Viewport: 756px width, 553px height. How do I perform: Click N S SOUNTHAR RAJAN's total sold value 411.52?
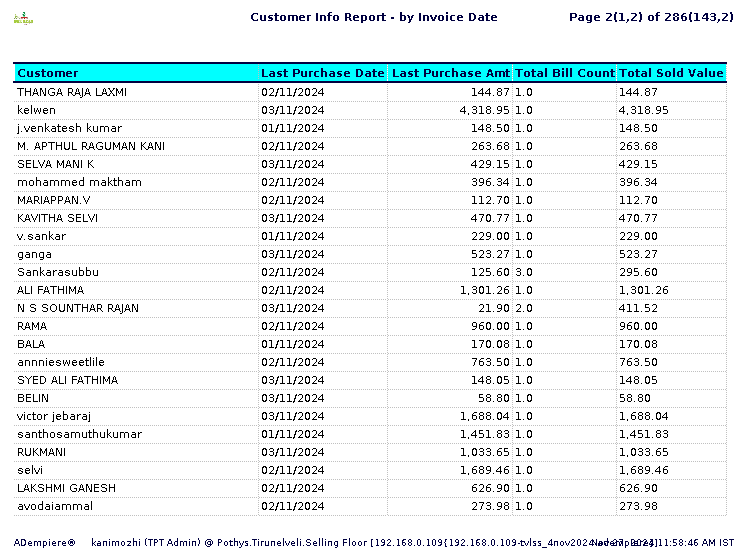(638, 308)
